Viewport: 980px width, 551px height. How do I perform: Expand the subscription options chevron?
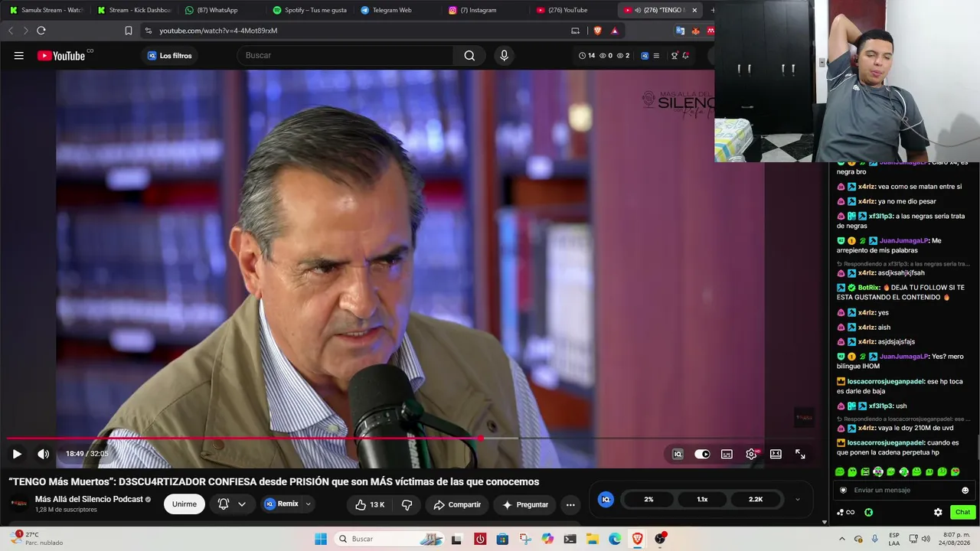coord(242,504)
